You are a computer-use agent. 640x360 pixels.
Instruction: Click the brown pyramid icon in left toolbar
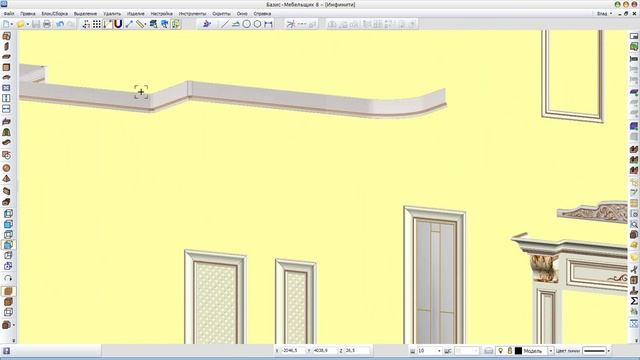[7, 178]
